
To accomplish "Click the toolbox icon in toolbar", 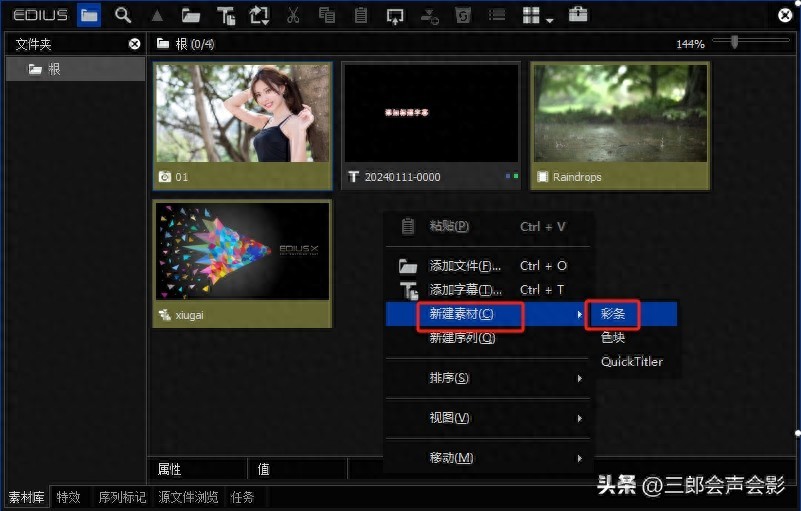I will point(578,15).
